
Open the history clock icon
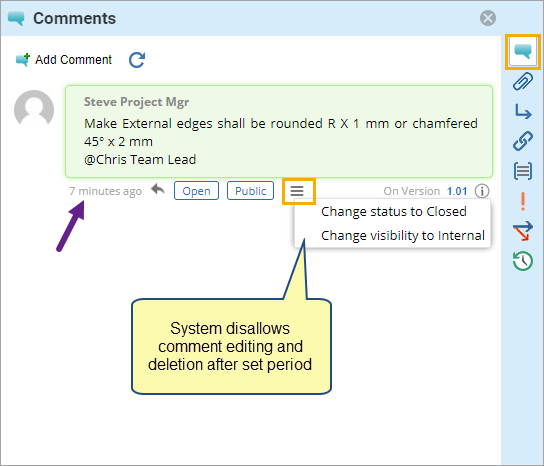click(x=522, y=261)
